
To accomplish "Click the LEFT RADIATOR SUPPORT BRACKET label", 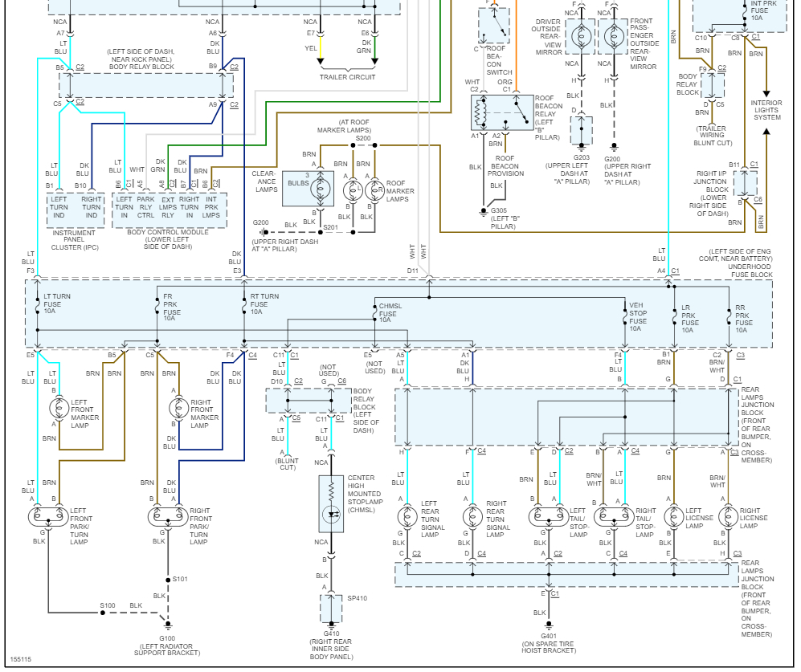I will (167, 650).
